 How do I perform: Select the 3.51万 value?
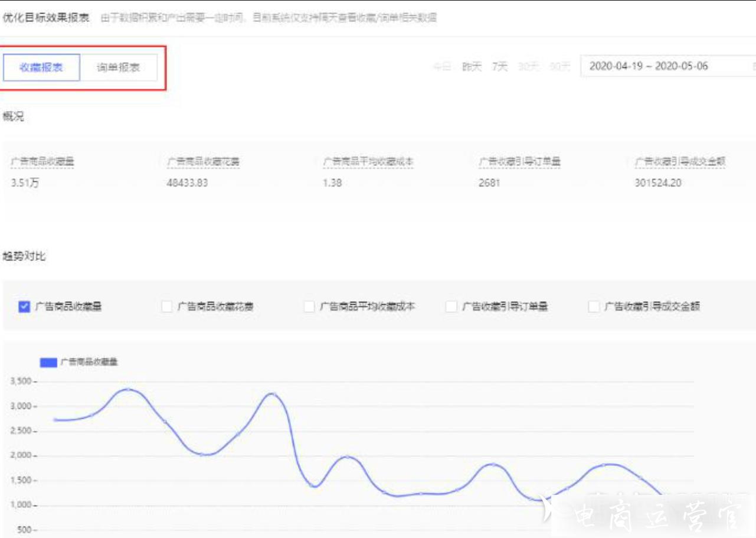[25, 183]
